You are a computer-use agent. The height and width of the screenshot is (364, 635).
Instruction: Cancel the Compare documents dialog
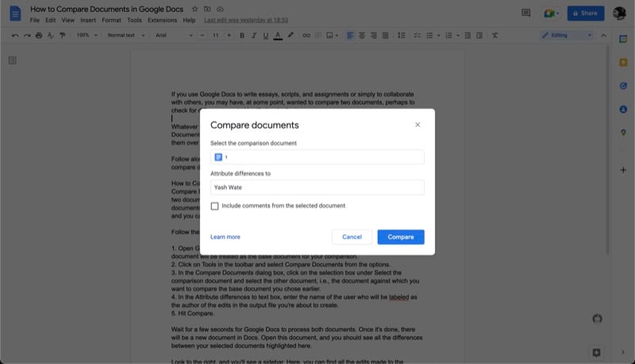pyautogui.click(x=352, y=237)
